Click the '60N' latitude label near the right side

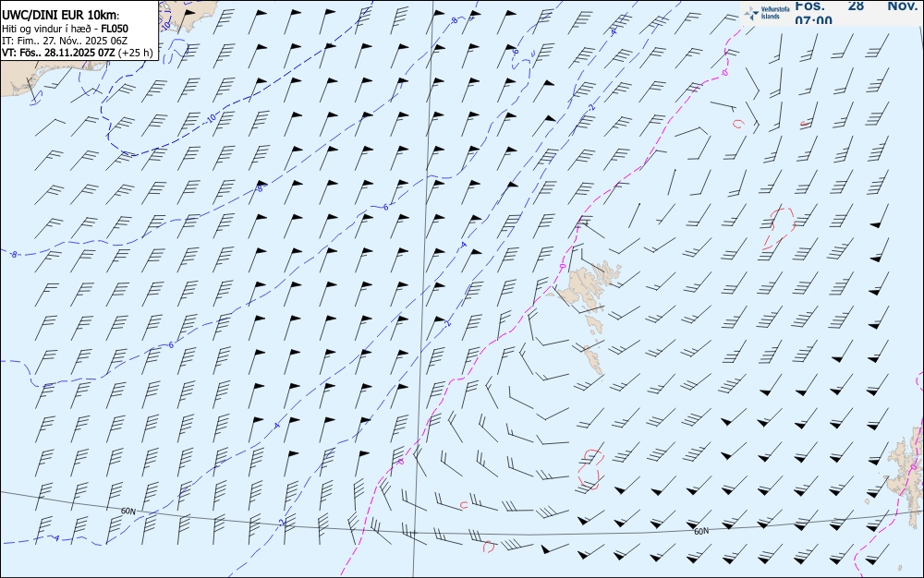701,532
